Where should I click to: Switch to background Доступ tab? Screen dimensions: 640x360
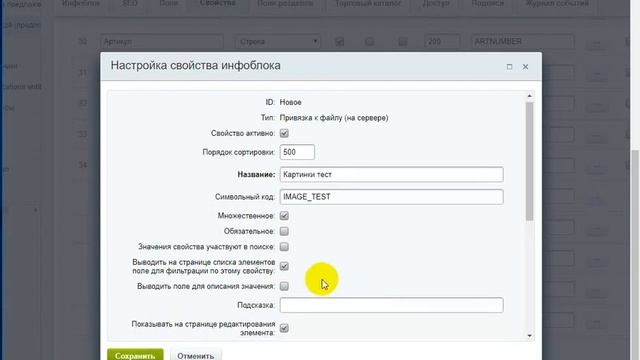click(x=436, y=4)
